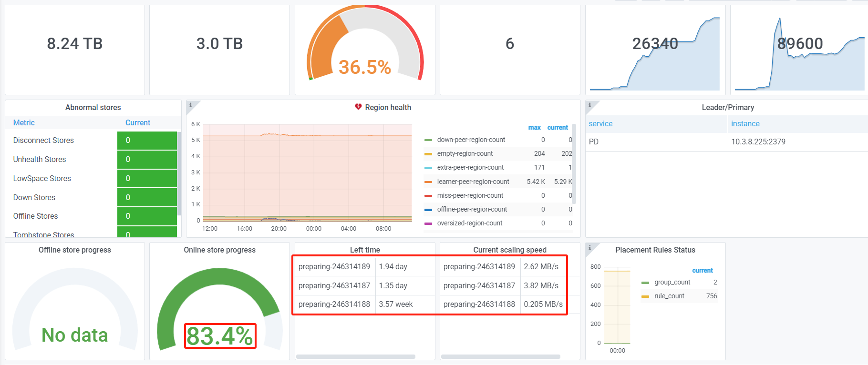Open the Left time panel title menu
The image size is (868, 365).
pyautogui.click(x=365, y=250)
